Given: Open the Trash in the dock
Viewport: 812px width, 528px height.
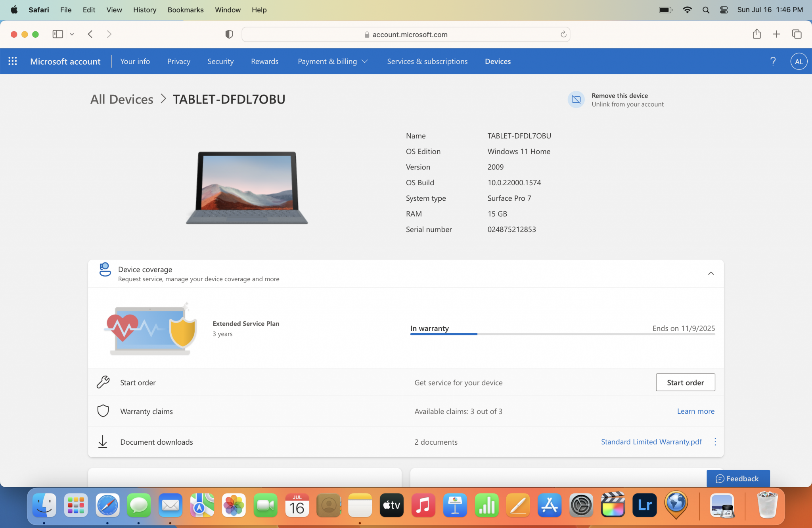Looking at the screenshot, I should click(767, 505).
